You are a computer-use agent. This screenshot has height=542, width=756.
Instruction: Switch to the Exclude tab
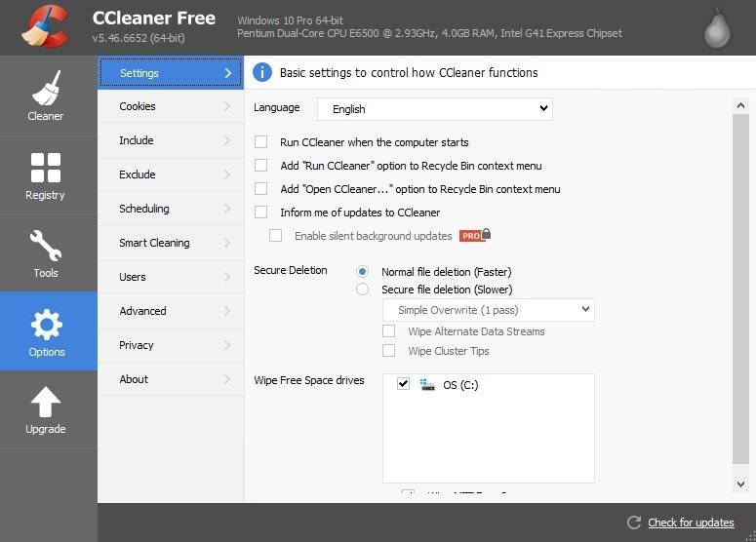point(171,174)
